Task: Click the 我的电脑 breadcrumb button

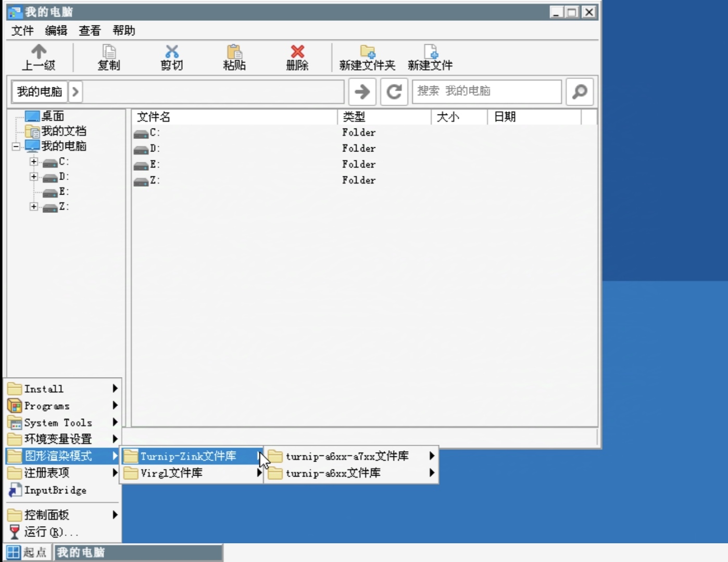Action: [x=40, y=92]
